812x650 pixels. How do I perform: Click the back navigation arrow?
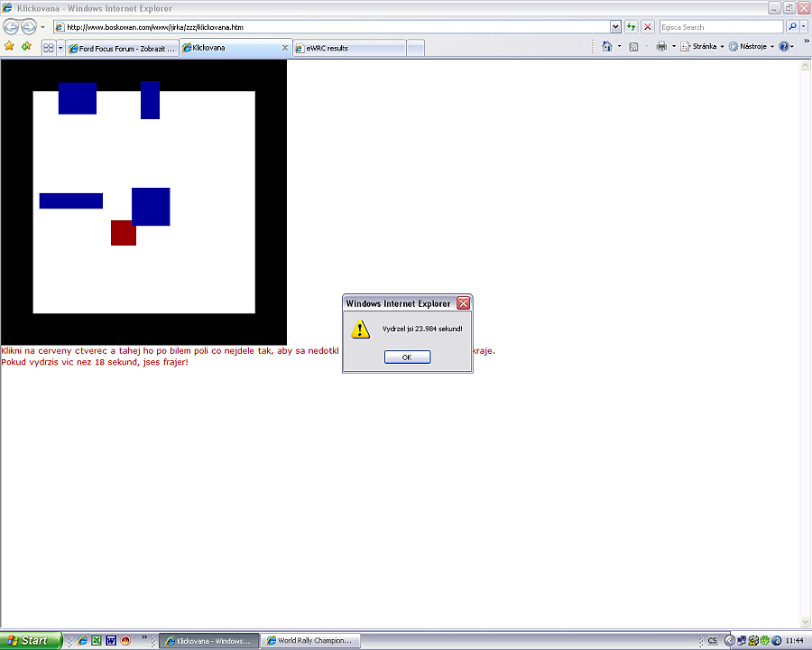click(x=12, y=27)
